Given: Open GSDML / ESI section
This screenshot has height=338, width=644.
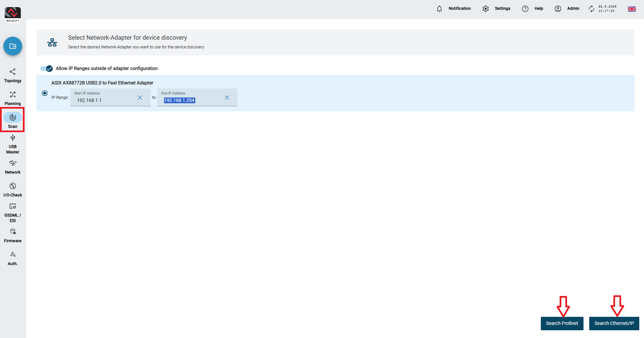Looking at the screenshot, I should [13, 213].
